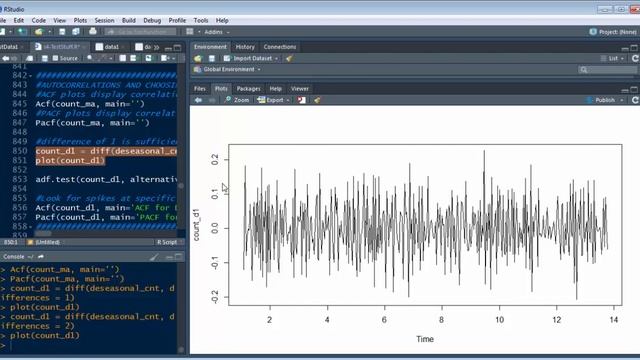
Task: Select the Environment tab
Action: 210,47
